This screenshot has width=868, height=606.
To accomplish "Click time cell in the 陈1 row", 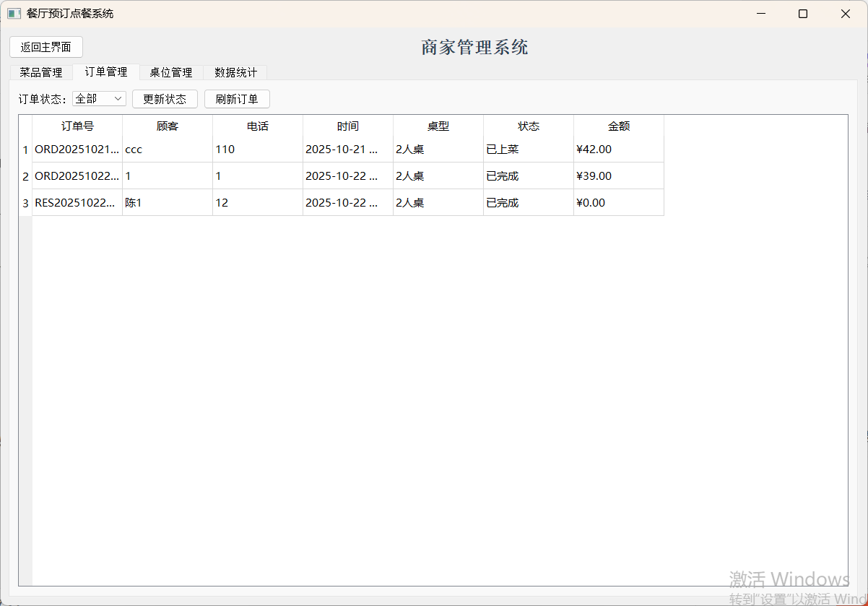I will pos(348,203).
